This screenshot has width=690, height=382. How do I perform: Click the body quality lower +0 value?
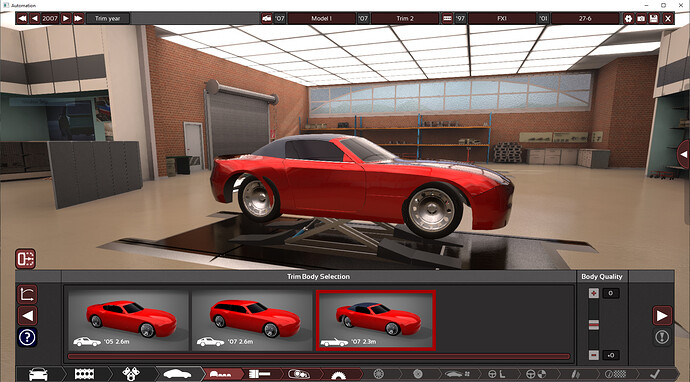pos(611,355)
